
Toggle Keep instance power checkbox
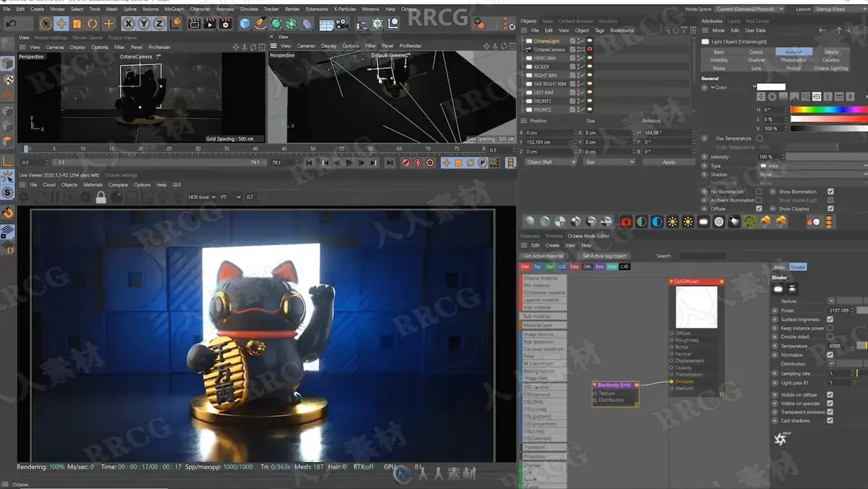click(830, 328)
